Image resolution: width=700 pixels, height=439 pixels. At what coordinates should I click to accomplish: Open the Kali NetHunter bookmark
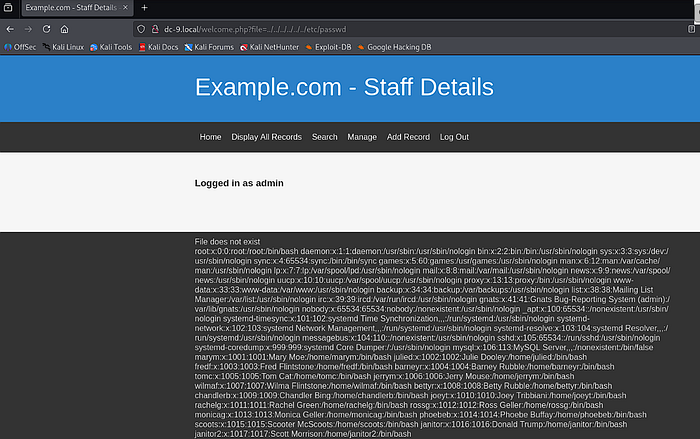click(x=270, y=47)
